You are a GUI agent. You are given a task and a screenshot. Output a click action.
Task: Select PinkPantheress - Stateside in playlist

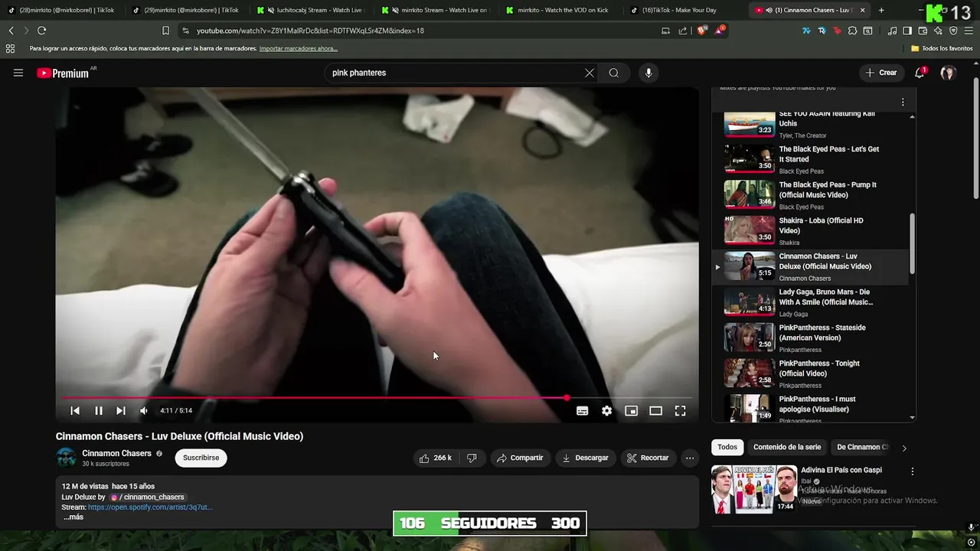(812, 337)
